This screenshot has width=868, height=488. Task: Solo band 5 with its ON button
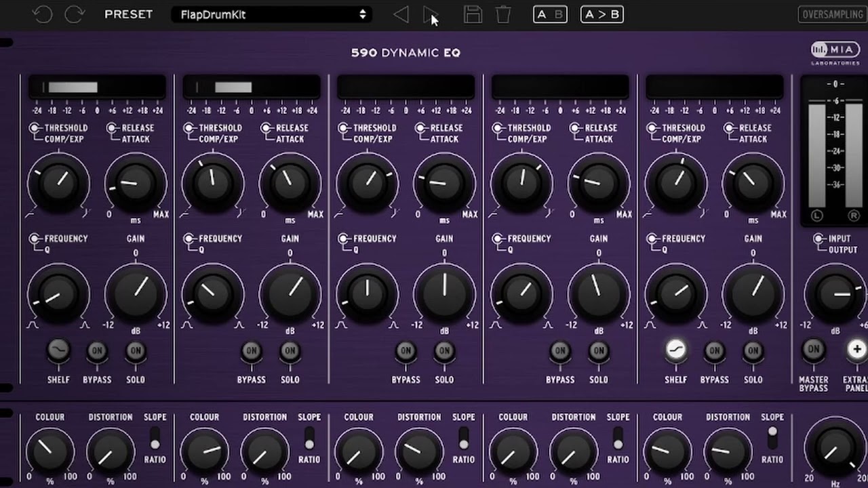pyautogui.click(x=753, y=350)
